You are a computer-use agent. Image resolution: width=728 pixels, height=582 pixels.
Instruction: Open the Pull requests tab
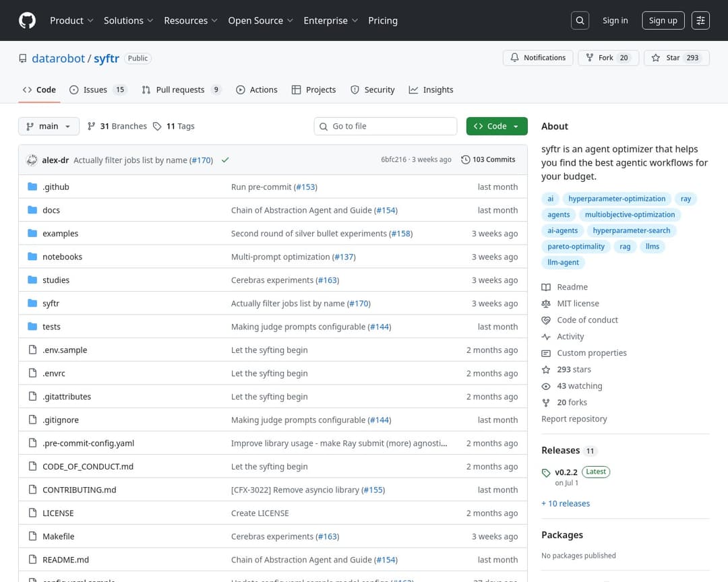tap(181, 90)
